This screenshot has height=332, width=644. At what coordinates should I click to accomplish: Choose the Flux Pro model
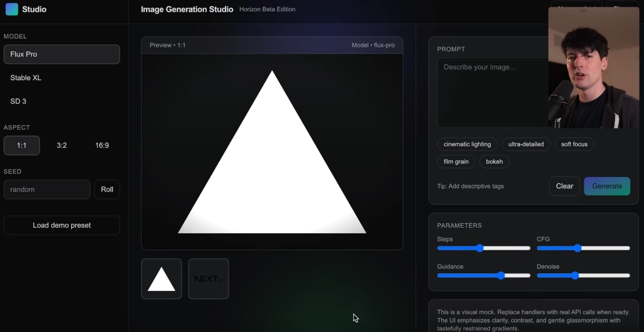[61, 54]
